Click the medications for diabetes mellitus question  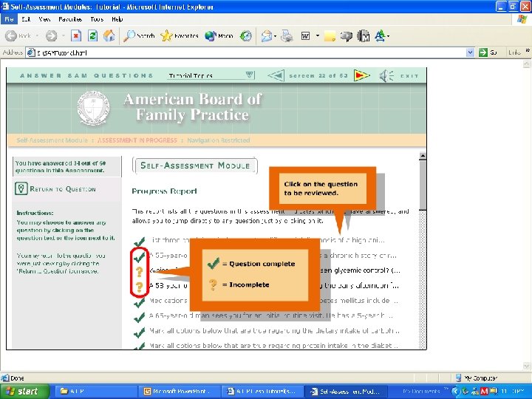click(274, 301)
